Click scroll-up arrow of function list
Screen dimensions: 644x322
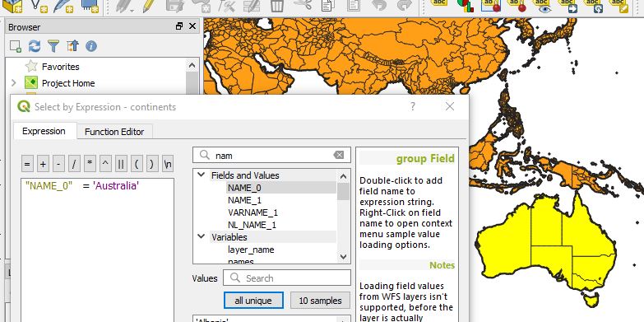click(343, 176)
